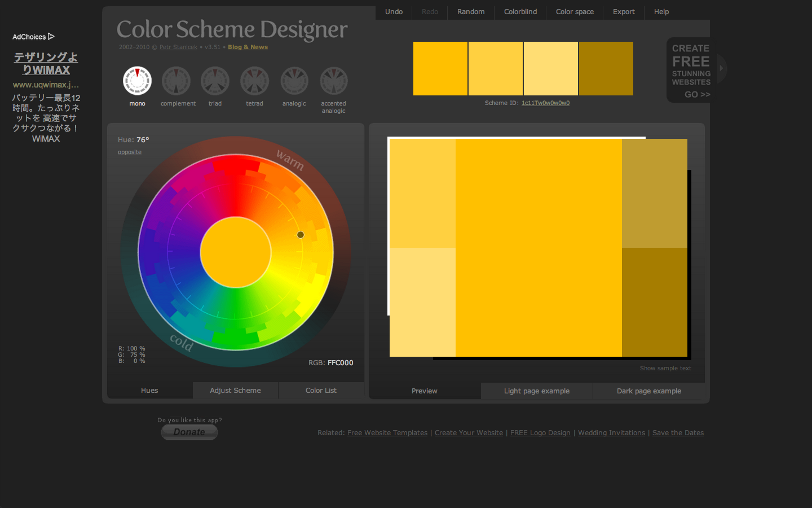Pick the tetrad scheme icon
812x508 pixels.
255,81
